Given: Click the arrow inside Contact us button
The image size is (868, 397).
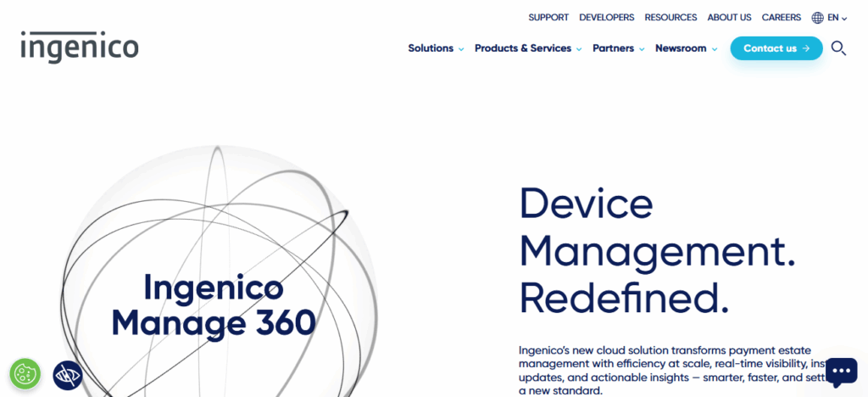Looking at the screenshot, I should click(806, 48).
